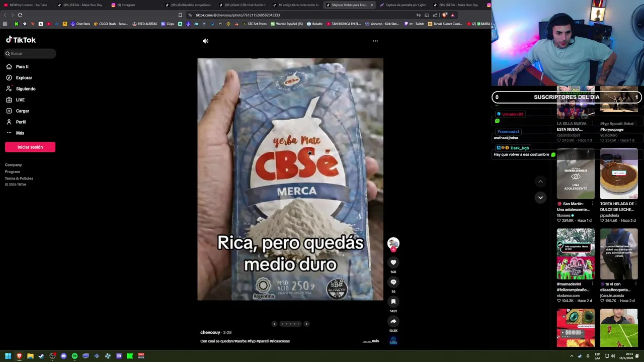Click the TikTok logo

[x=21, y=40]
